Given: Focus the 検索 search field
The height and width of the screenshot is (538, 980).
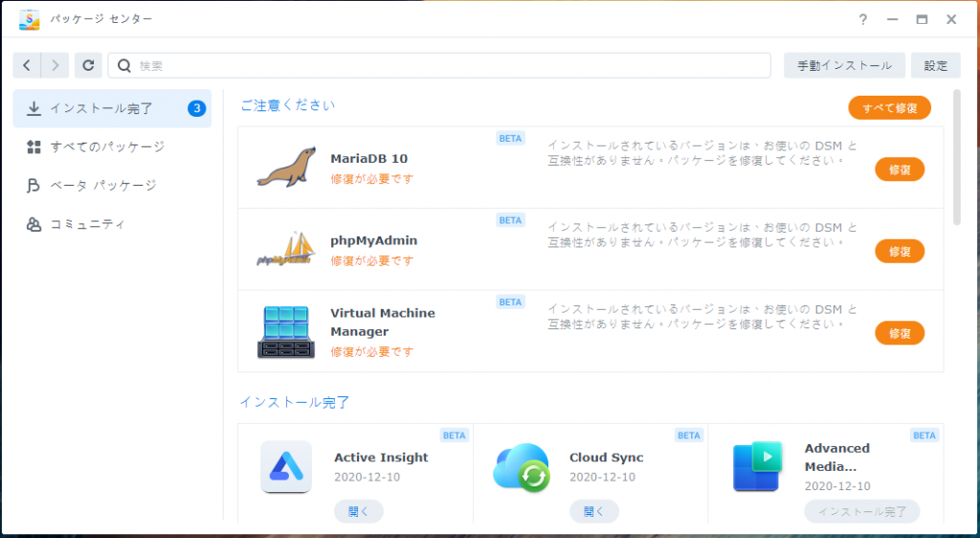Looking at the screenshot, I should tap(439, 65).
